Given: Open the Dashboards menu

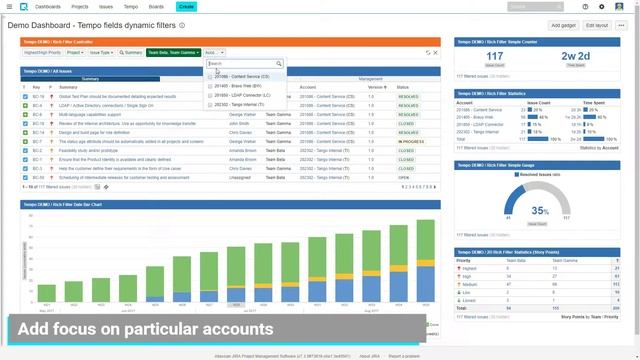Looking at the screenshot, I should pyautogui.click(x=48, y=7).
